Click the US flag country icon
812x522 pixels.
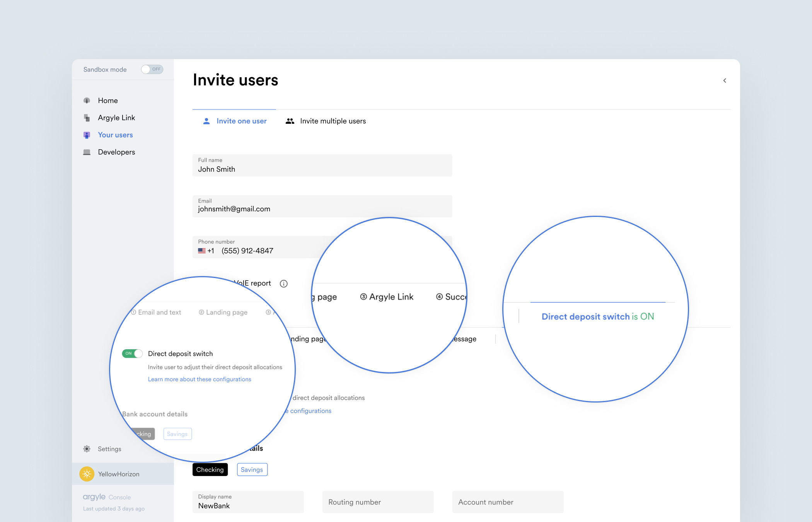coord(201,251)
